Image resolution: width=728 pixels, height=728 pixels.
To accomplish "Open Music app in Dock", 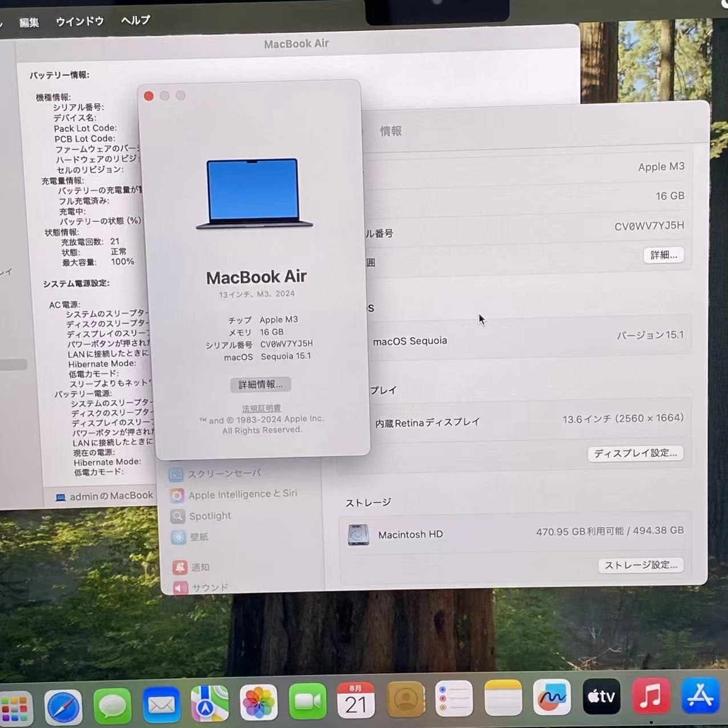I will (x=651, y=695).
